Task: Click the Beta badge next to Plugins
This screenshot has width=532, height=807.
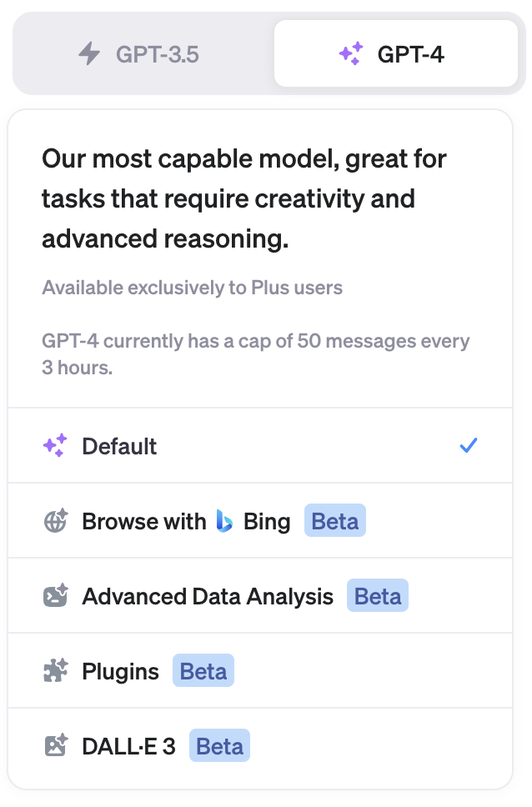Action: [x=203, y=670]
